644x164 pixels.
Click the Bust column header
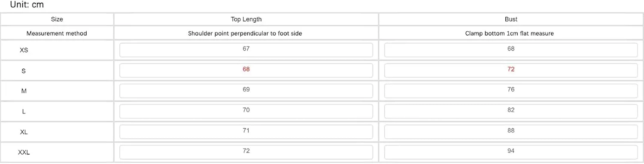coord(511,19)
